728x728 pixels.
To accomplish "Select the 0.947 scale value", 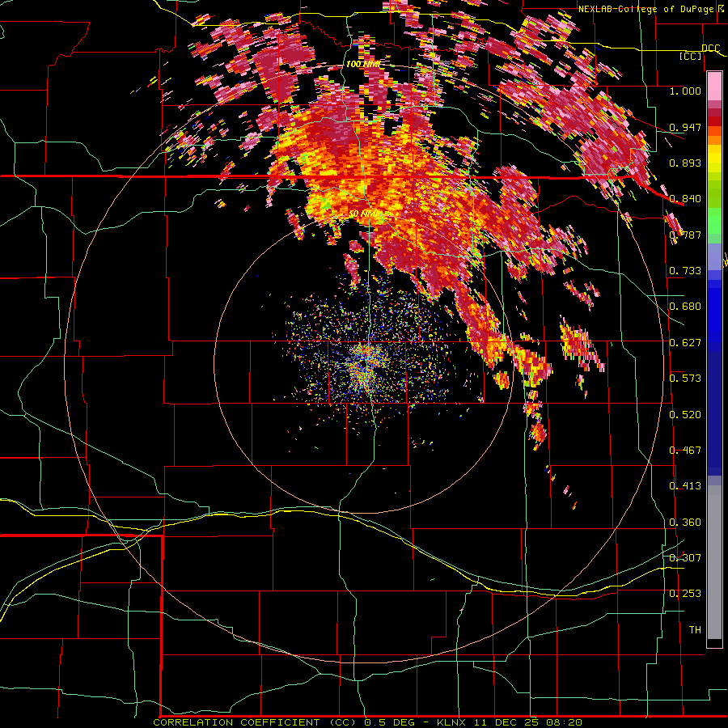I will [x=685, y=127].
